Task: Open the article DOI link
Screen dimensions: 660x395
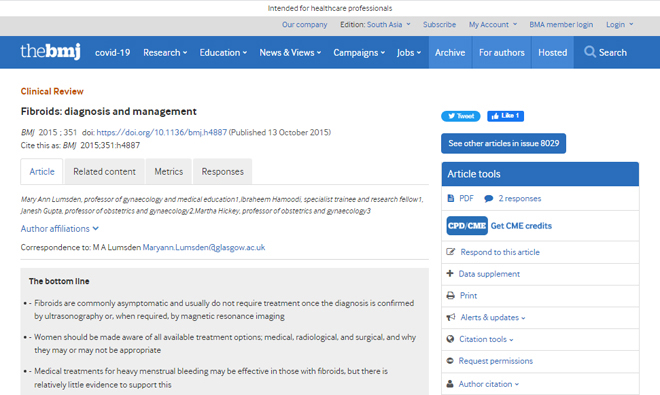Action: (162, 132)
